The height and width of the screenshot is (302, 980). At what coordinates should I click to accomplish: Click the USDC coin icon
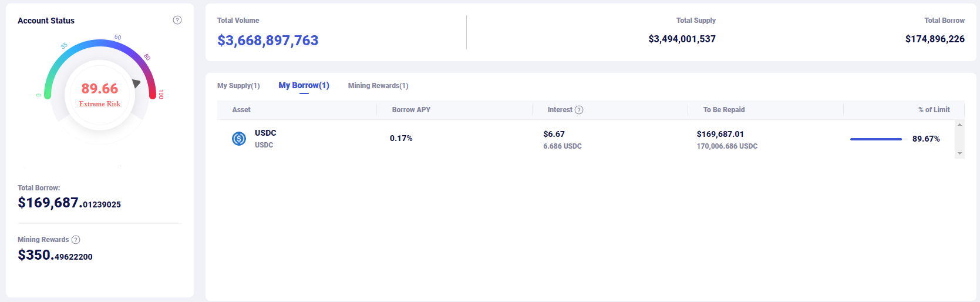(x=239, y=139)
